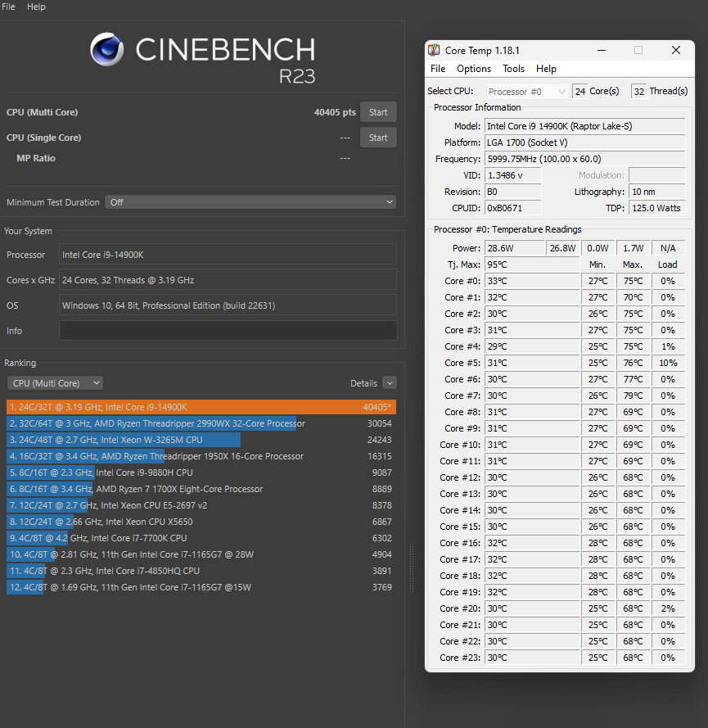Screen dimensions: 708x728
Task: Start the CPU Multi Core test
Action: pyautogui.click(x=378, y=112)
